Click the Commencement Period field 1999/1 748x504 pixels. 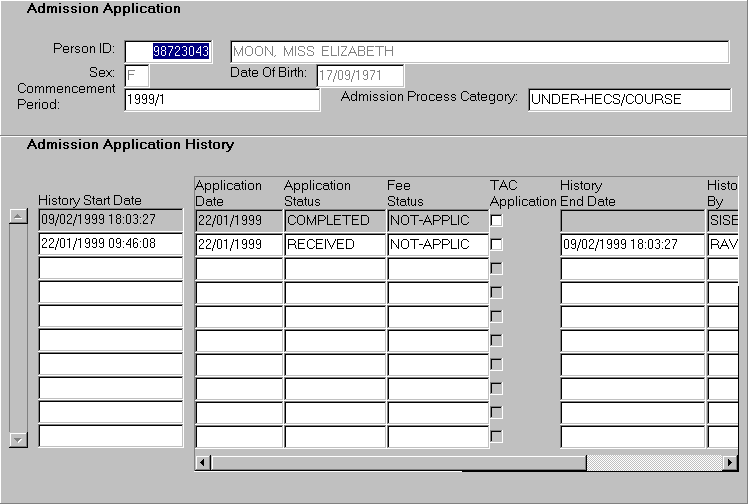pyautogui.click(x=221, y=100)
